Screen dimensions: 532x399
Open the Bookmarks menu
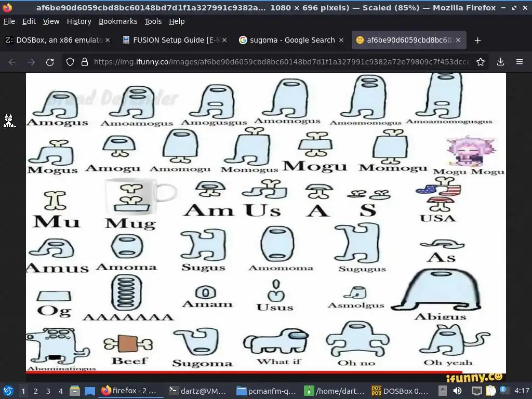point(118,21)
